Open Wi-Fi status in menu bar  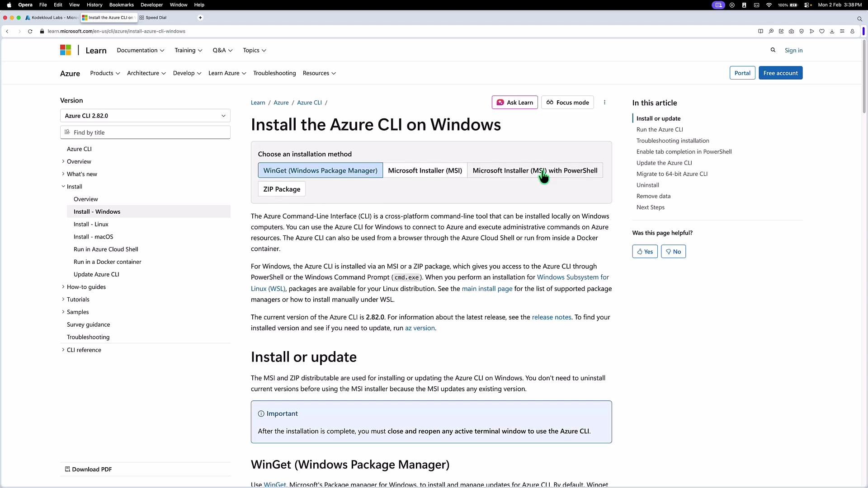click(x=769, y=5)
